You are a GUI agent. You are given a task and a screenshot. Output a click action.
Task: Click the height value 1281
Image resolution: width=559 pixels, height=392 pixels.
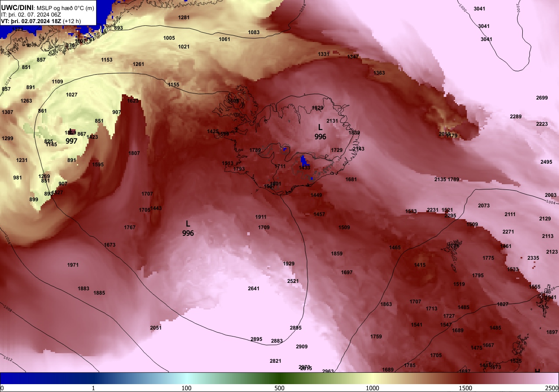pyautogui.click(x=184, y=17)
